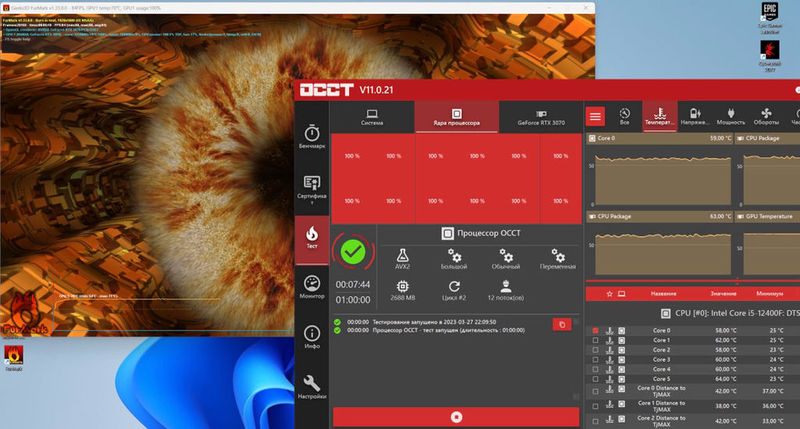Click the elapsed time 00:07:44
The width and height of the screenshot is (800, 429).
(353, 285)
